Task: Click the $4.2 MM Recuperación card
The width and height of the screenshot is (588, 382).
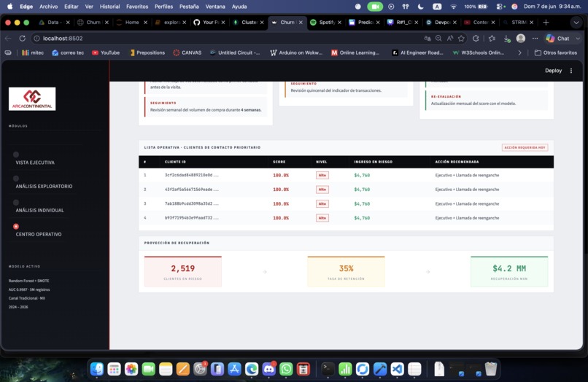Action: click(509, 271)
